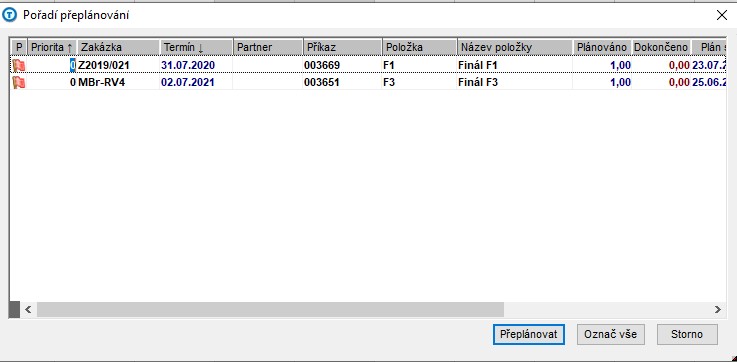Click the Dokončeno value 0,00 in the F1 row
Image resolution: width=737 pixels, height=362 pixels.
point(679,65)
